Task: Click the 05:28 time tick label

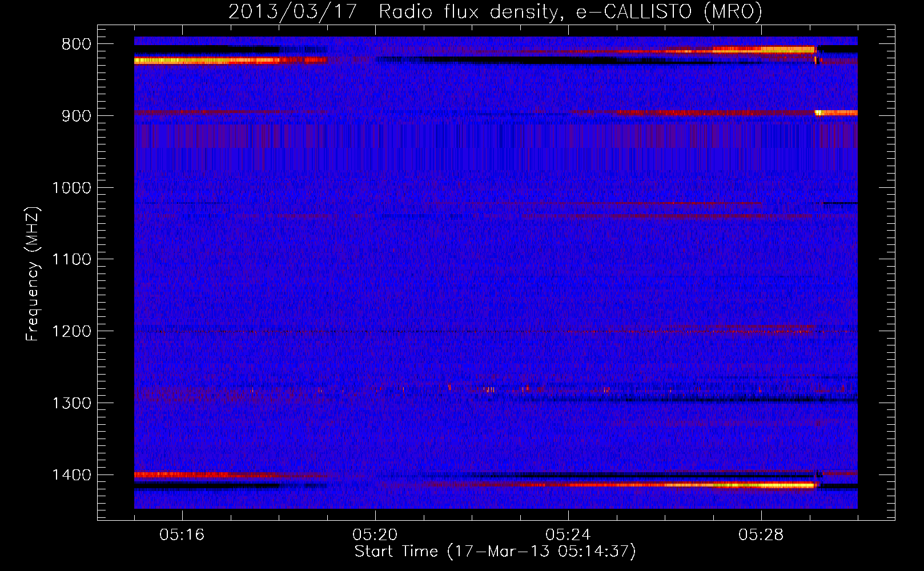Action: click(761, 535)
